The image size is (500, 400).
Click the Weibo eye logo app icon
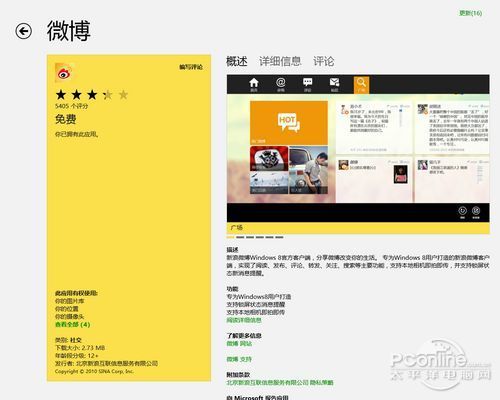[x=64, y=73]
